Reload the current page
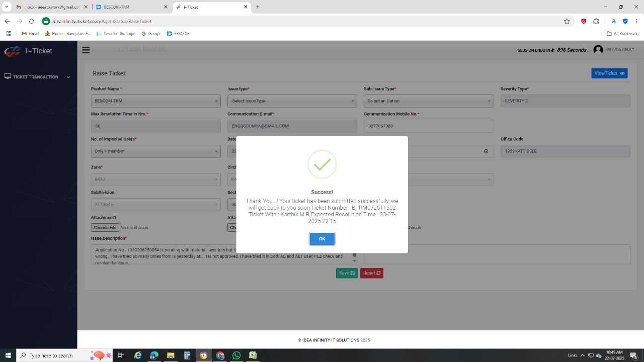Viewport: 644px width, 362px height. (31, 21)
